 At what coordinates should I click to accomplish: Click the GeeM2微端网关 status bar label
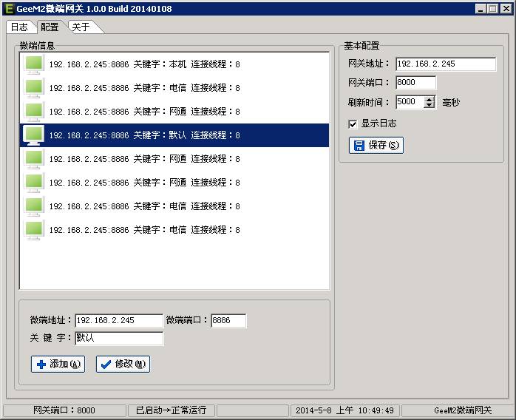463,411
